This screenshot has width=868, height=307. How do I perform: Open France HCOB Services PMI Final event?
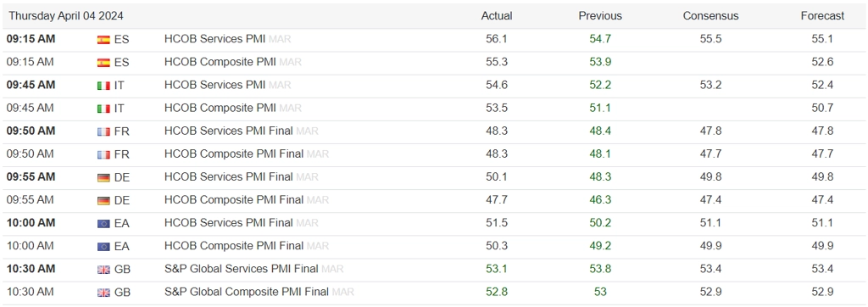pyautogui.click(x=229, y=131)
